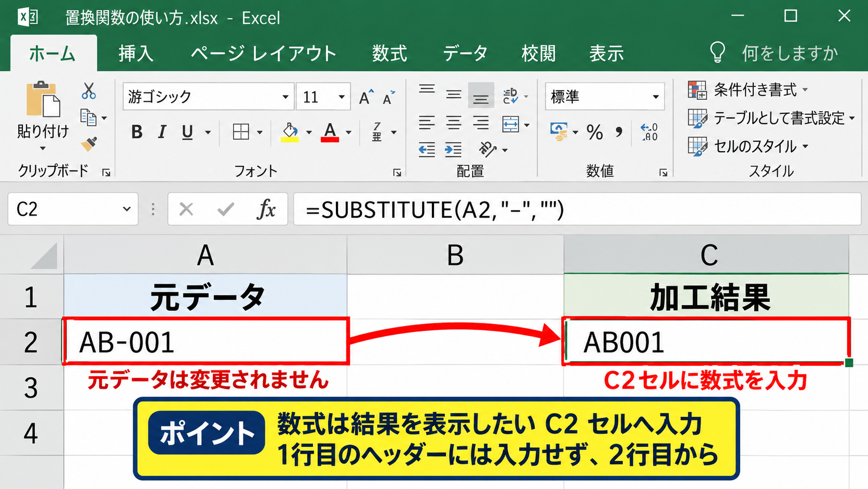Apply fill color with the paint bucket
Screen dimensions: 868x489
[290, 132]
